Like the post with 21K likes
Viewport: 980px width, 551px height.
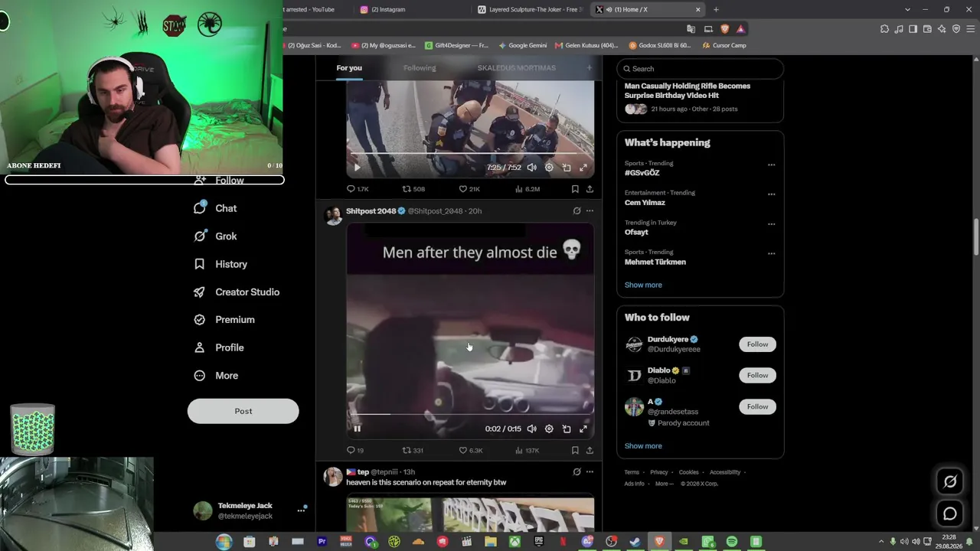tap(469, 189)
